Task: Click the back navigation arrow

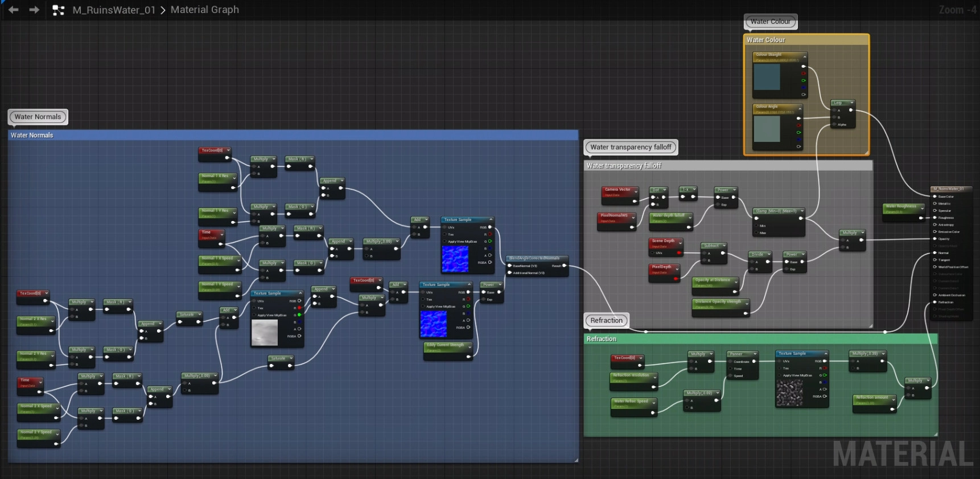Action: tap(14, 10)
